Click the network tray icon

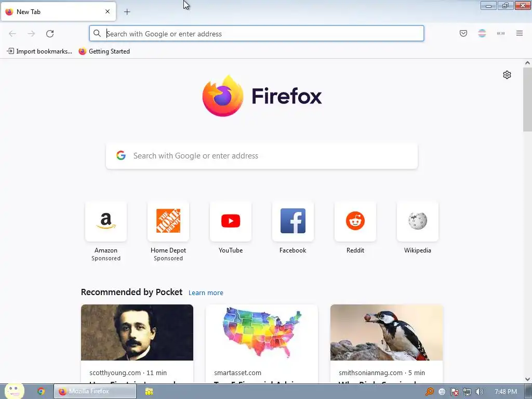coord(467,392)
